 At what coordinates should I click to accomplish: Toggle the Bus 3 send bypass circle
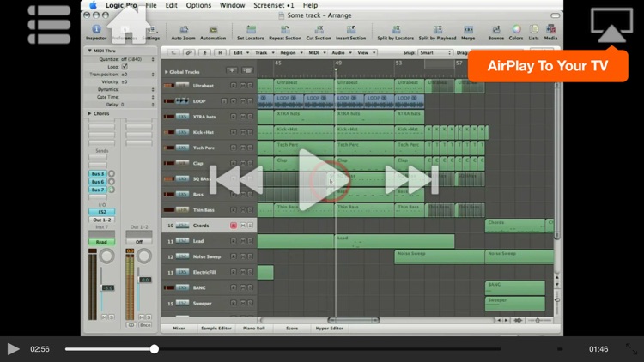[112, 173]
